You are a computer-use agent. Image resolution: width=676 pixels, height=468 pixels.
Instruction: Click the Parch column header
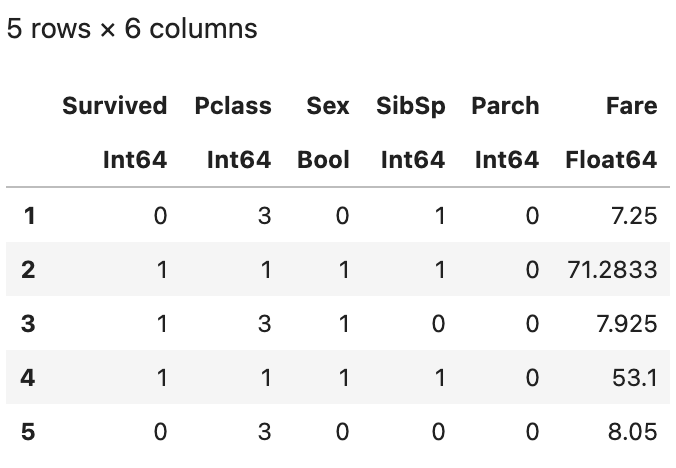[x=505, y=106]
